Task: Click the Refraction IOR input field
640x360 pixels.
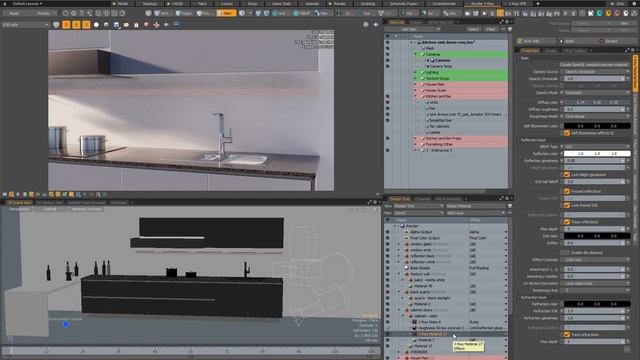Action: pos(594,311)
